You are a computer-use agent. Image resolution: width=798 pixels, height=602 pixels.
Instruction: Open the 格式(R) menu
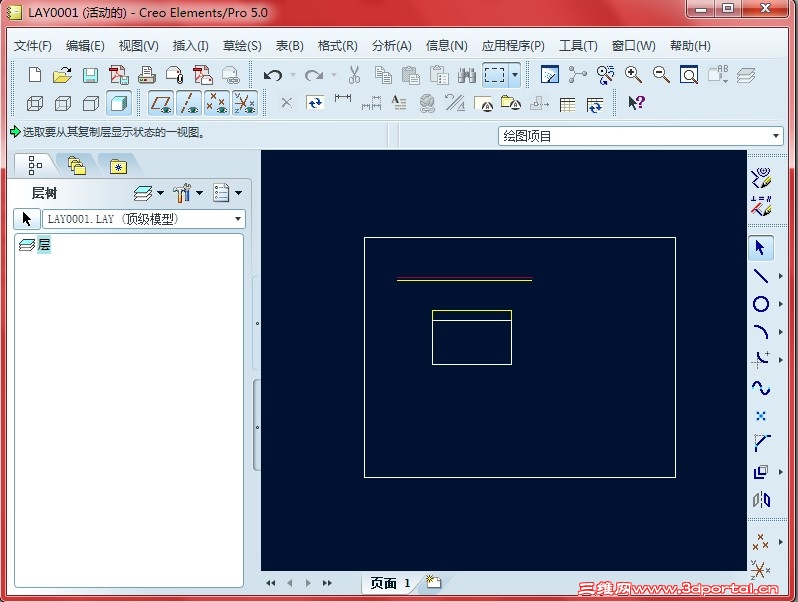point(337,46)
